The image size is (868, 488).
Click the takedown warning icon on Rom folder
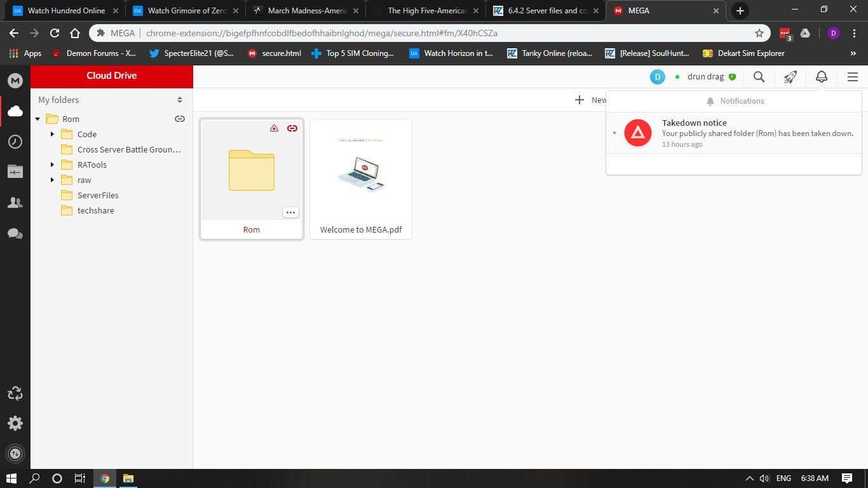[x=275, y=128]
